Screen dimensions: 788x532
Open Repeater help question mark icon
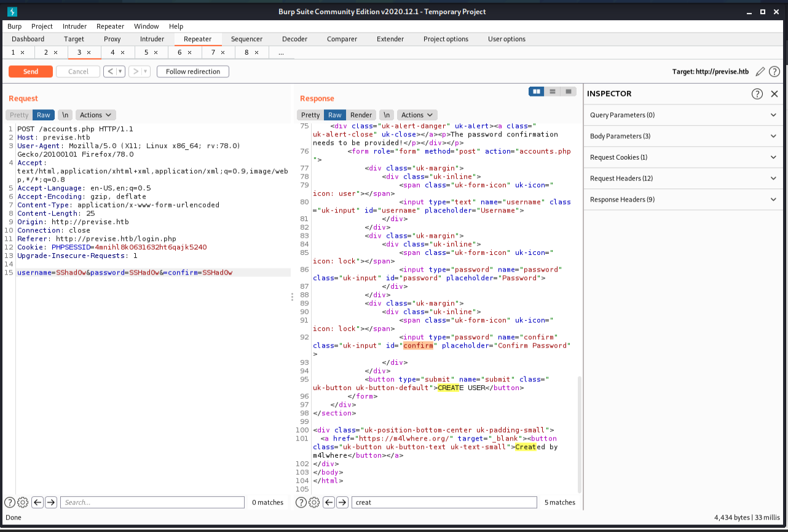774,72
